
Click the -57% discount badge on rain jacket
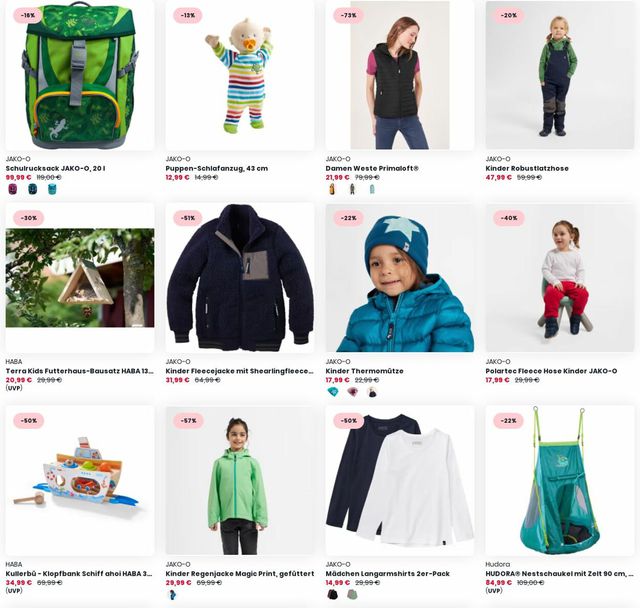[x=189, y=421]
